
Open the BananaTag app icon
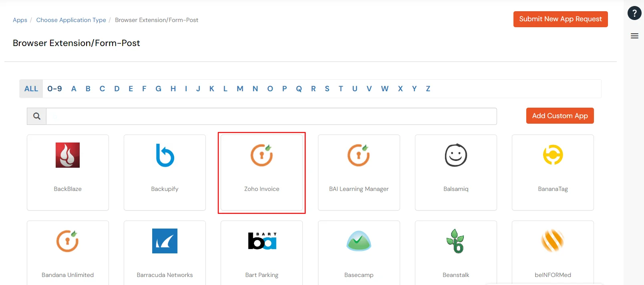(x=553, y=155)
